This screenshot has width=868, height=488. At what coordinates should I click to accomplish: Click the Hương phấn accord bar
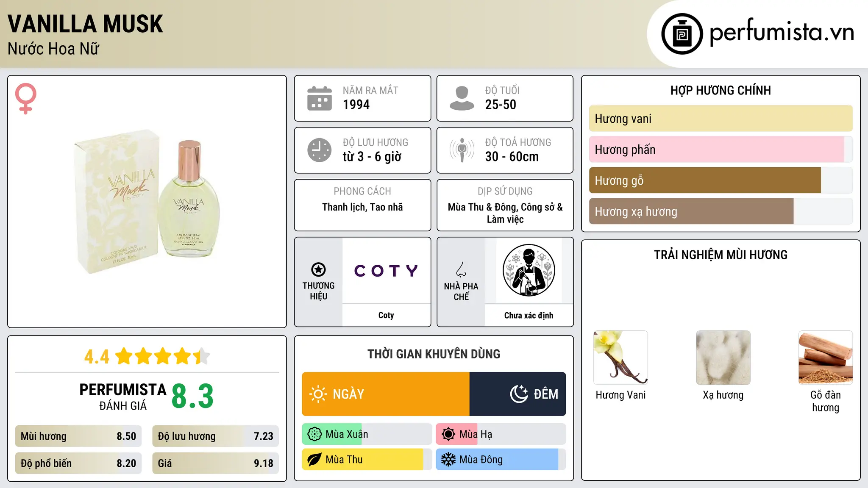[721, 150]
